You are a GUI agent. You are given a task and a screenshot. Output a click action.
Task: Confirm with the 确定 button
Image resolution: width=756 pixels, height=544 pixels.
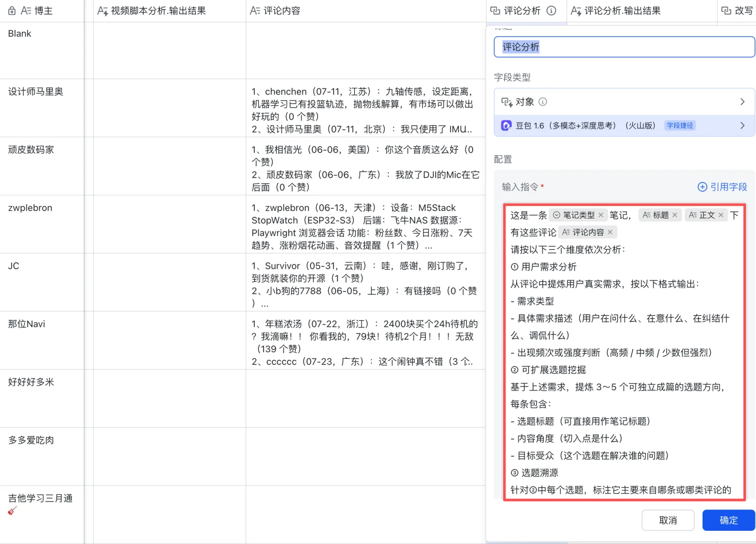729,520
